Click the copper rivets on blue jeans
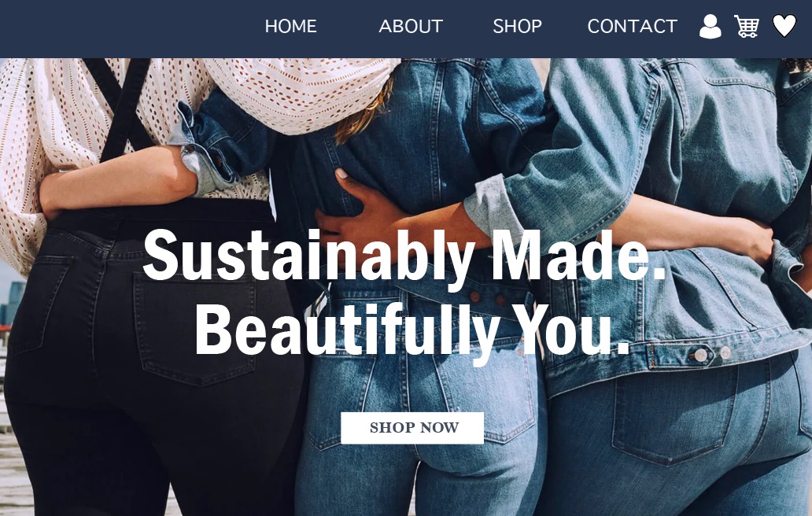Viewport: 812px width, 516px height. 487,297
